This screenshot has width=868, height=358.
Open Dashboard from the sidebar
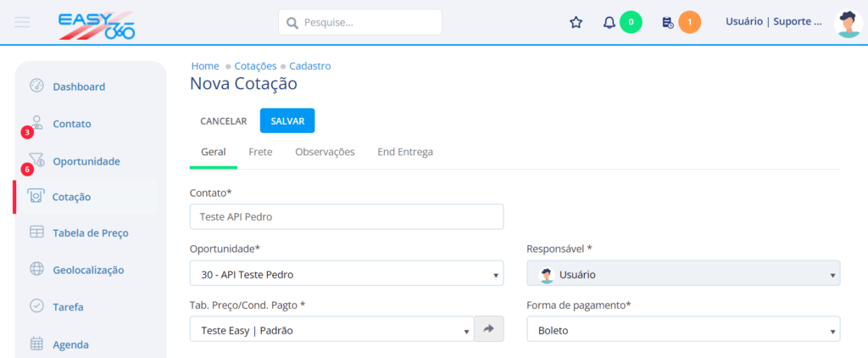point(79,87)
